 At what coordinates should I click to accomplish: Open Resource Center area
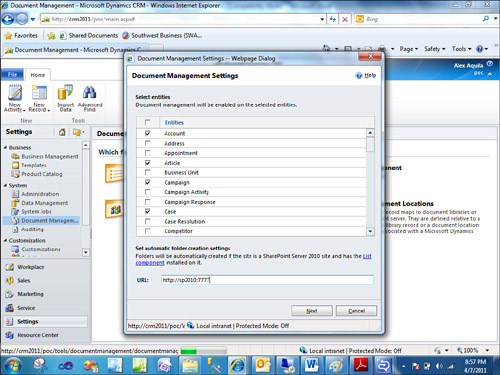pos(38,335)
